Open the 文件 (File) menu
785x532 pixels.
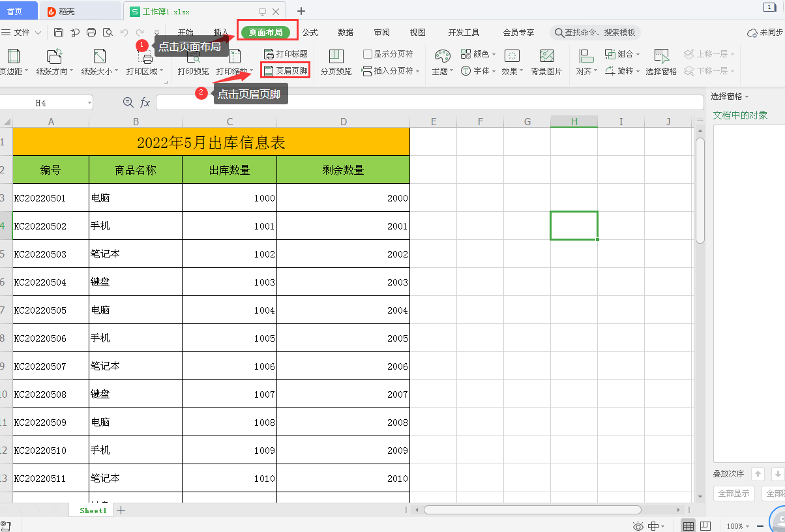22,33
